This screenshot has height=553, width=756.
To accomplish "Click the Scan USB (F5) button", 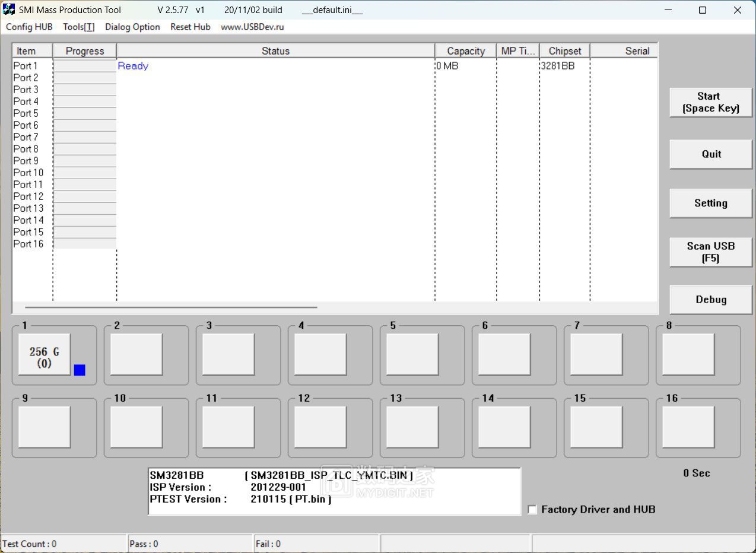I will pos(710,252).
